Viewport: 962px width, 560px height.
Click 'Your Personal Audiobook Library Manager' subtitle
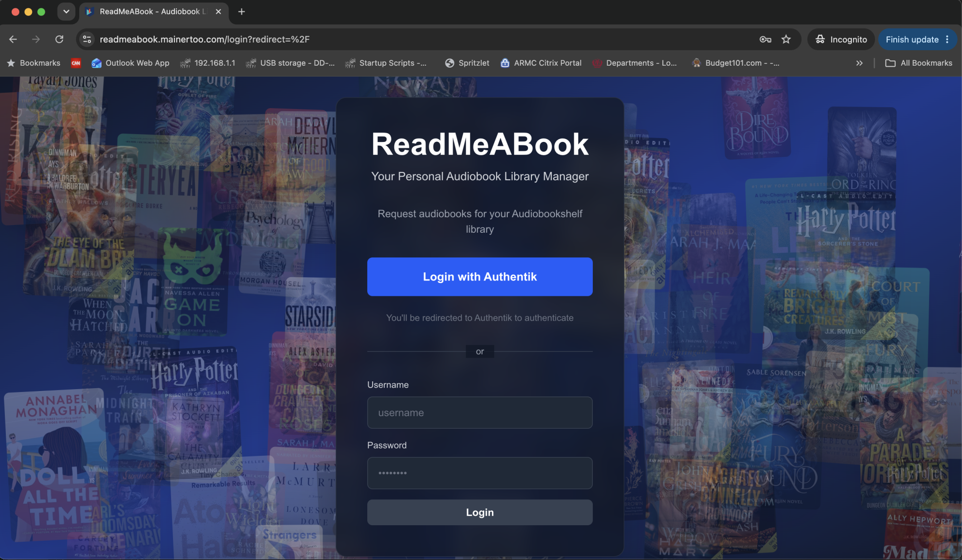[480, 176]
